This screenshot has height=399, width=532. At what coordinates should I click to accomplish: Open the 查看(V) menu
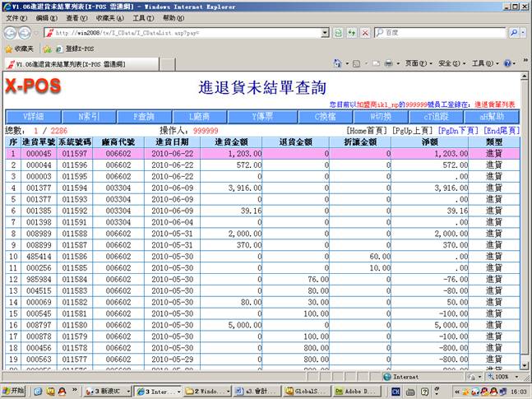pos(76,18)
